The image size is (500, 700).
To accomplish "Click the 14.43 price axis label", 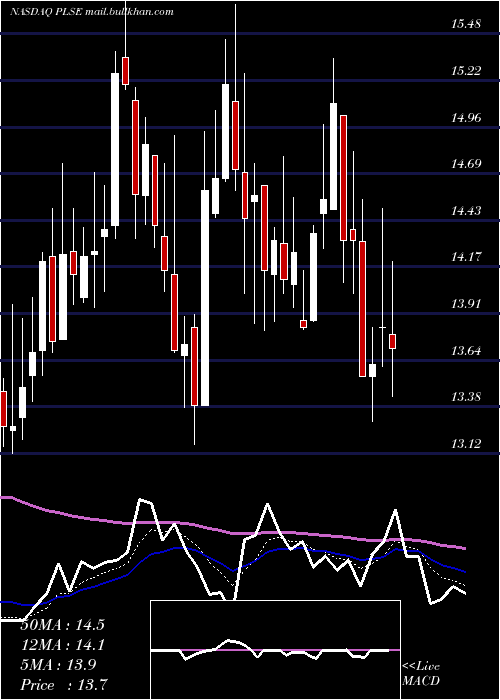I will click(466, 211).
